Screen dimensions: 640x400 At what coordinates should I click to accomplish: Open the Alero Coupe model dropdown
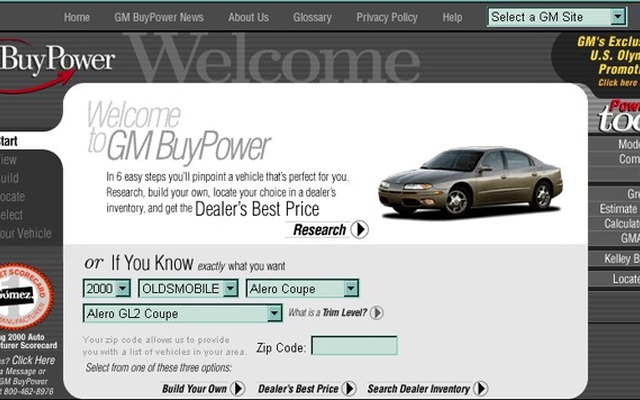click(x=302, y=289)
